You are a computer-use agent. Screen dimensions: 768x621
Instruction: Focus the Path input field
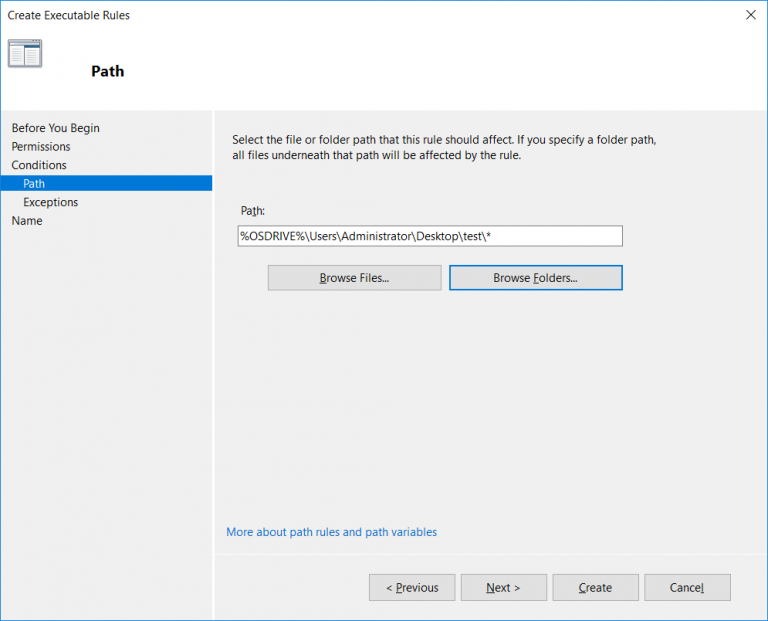(x=430, y=236)
